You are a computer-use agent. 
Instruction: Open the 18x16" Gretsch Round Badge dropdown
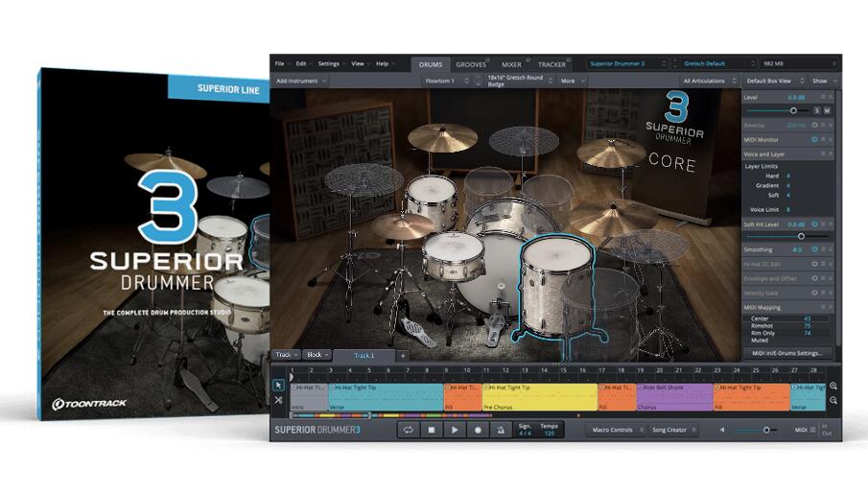pyautogui.click(x=519, y=81)
